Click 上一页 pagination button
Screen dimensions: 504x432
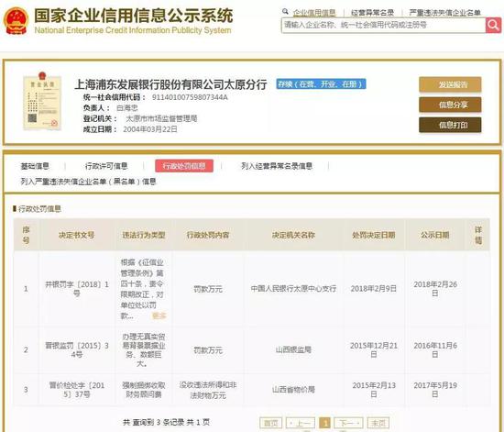coord(301,423)
